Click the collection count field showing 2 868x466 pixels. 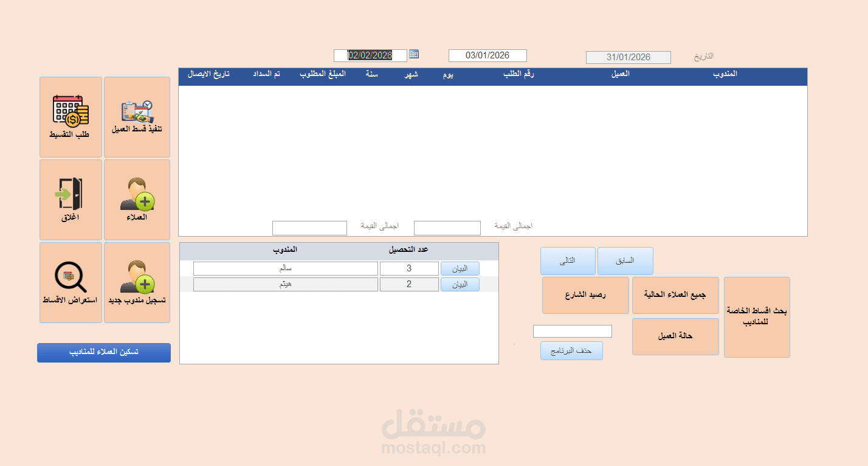(x=409, y=284)
